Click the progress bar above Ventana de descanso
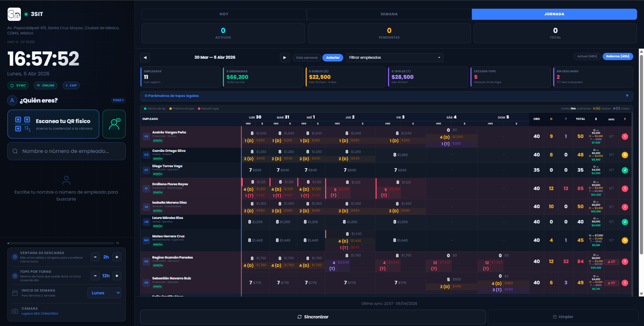Image resolution: width=644 pixels, height=326 pixels. pos(61,243)
